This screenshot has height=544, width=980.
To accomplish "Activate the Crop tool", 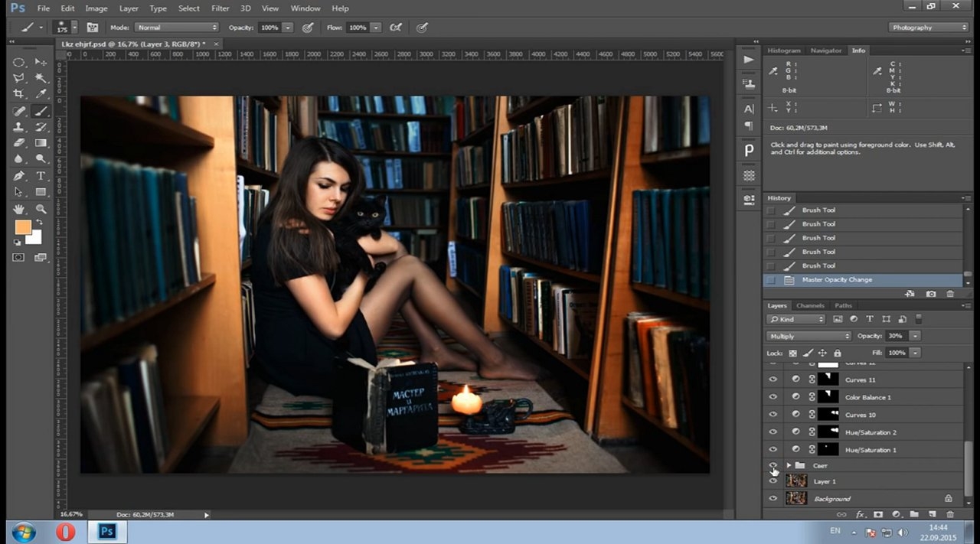I will (x=19, y=94).
